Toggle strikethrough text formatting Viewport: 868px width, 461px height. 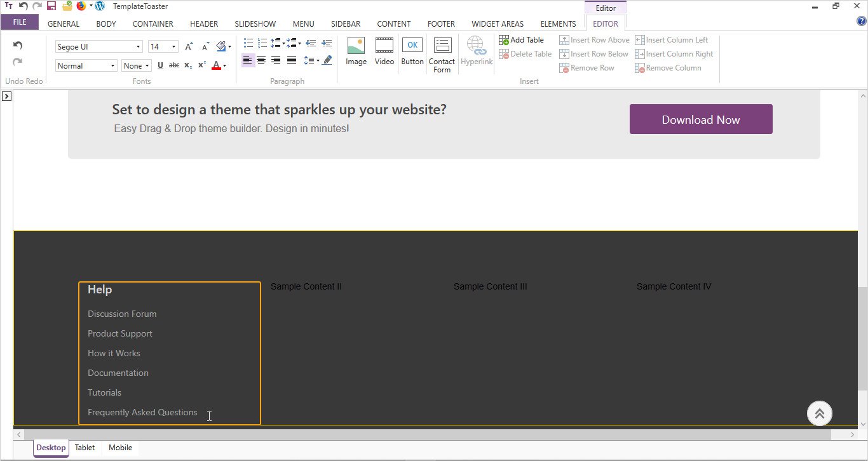click(x=173, y=66)
